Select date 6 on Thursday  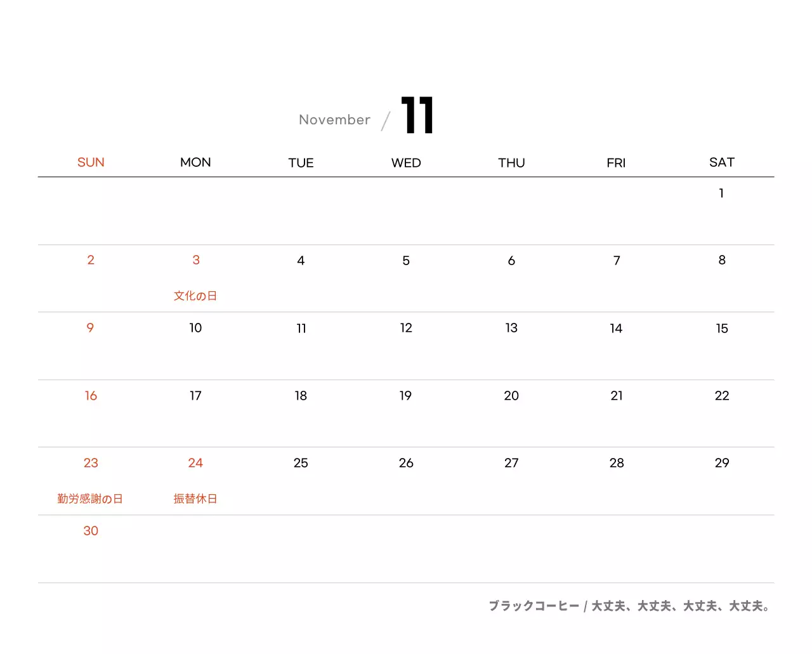pyautogui.click(x=511, y=261)
